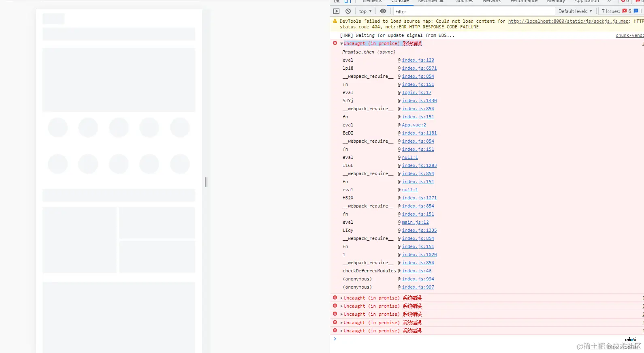Open the index.js:1430 source link
This screenshot has height=353, width=644.
point(419,101)
